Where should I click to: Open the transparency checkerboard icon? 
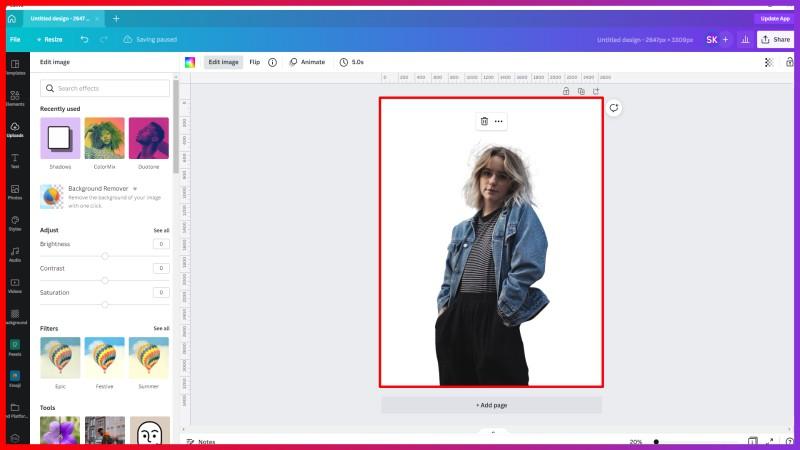pyautogui.click(x=768, y=62)
